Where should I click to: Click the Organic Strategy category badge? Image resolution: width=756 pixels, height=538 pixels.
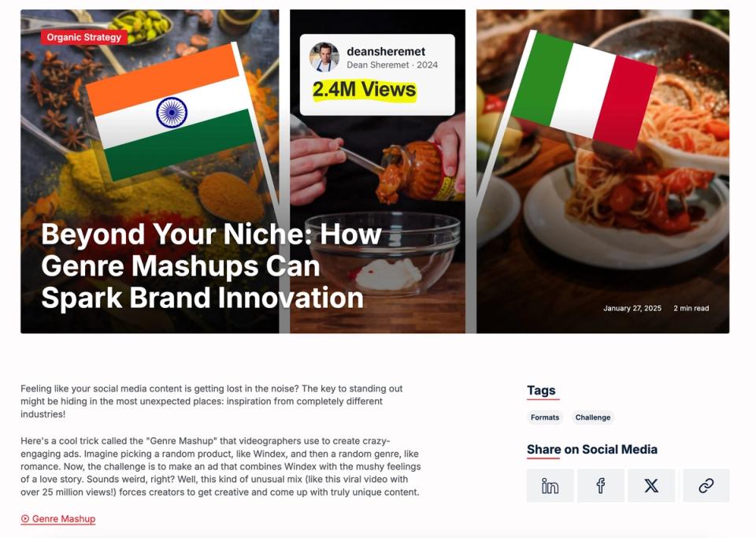point(84,37)
